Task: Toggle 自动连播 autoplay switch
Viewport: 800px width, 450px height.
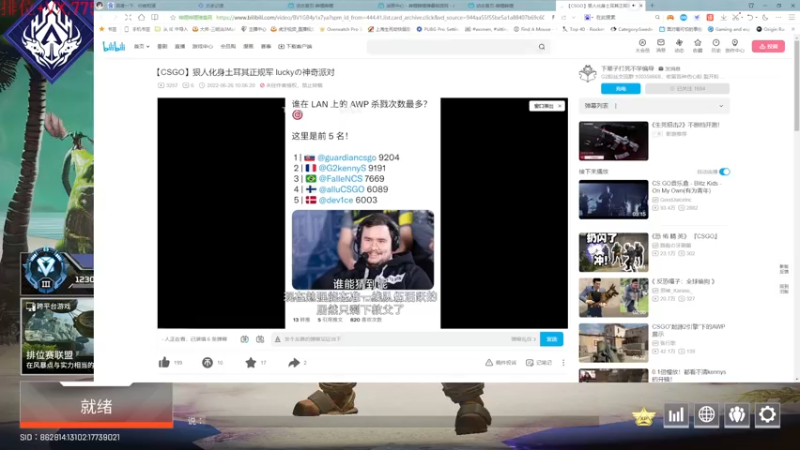Action: click(724, 171)
